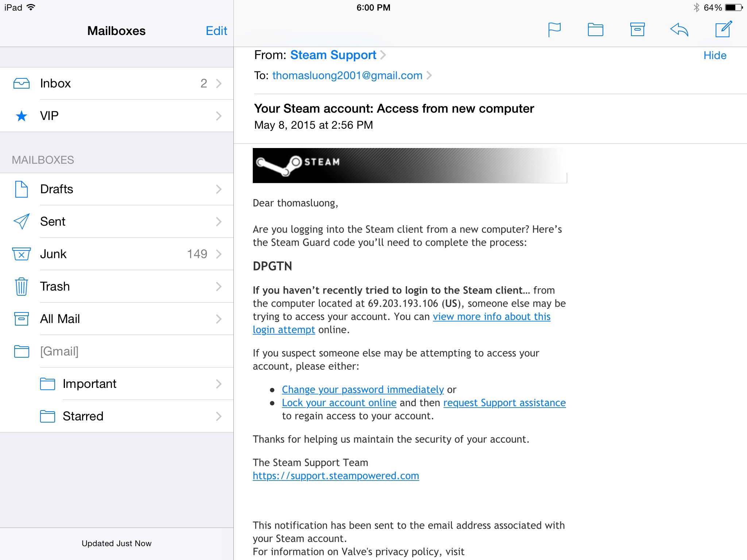This screenshot has height=560, width=747.
Task: Compose a new message with pencil icon
Action: coord(723,29)
